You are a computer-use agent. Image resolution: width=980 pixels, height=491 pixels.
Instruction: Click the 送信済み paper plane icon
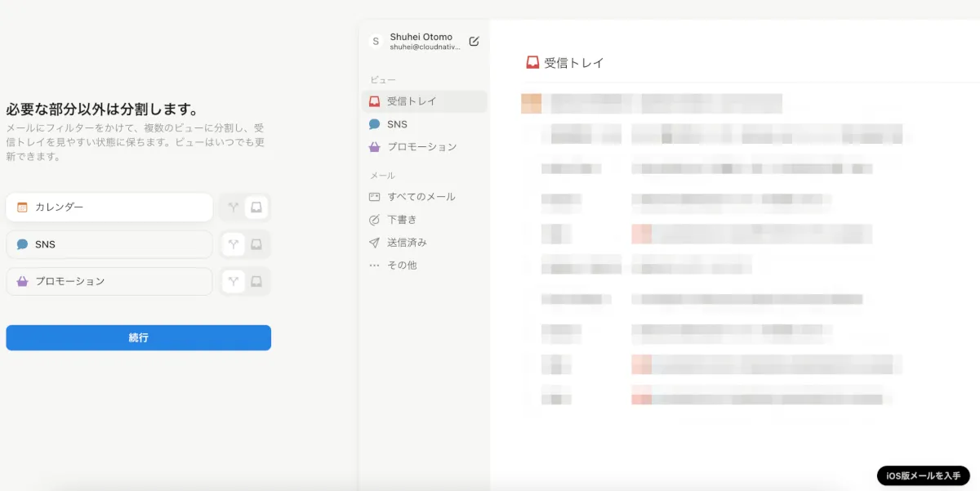pos(375,243)
